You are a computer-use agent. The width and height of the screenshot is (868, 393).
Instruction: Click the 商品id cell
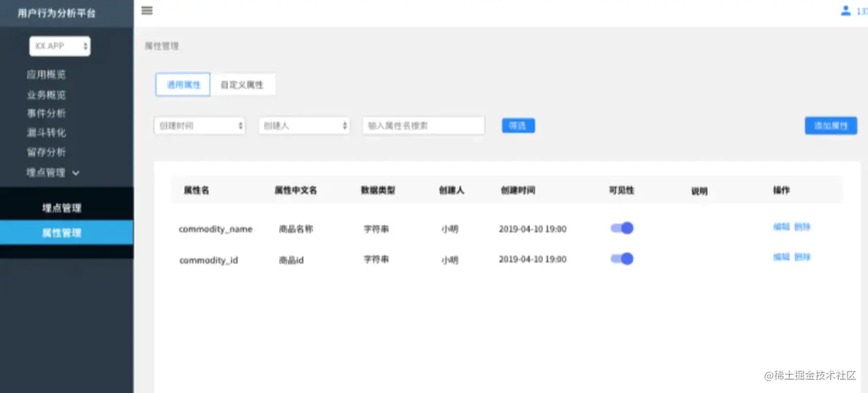[291, 260]
